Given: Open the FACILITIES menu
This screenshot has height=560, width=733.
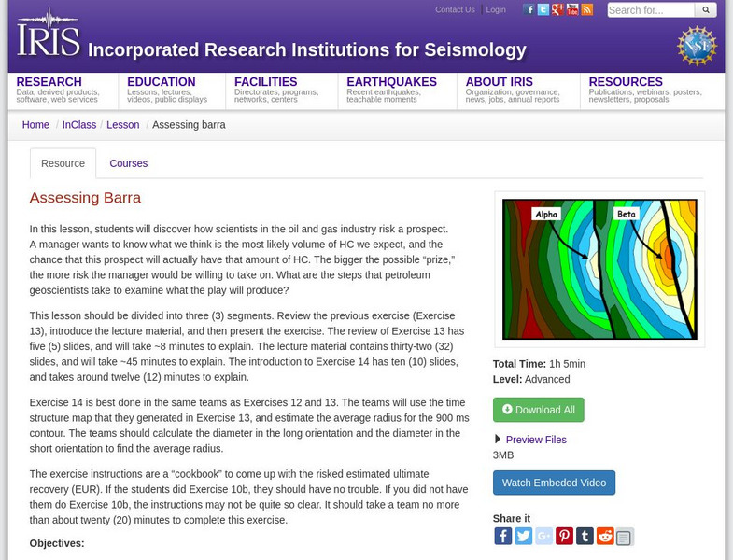Looking at the screenshot, I should pyautogui.click(x=265, y=82).
